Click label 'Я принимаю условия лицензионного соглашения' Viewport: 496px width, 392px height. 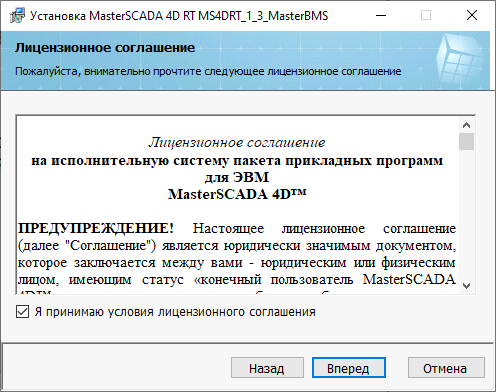175,312
